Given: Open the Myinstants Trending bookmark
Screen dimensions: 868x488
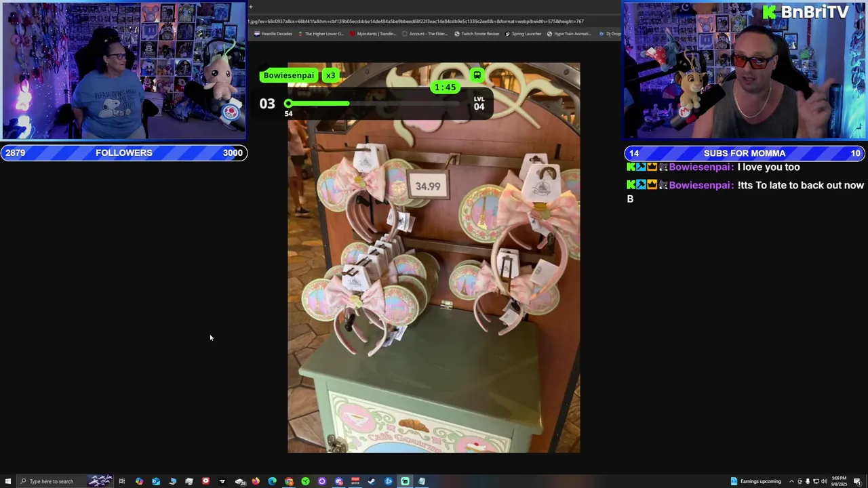Looking at the screenshot, I should pyautogui.click(x=373, y=34).
